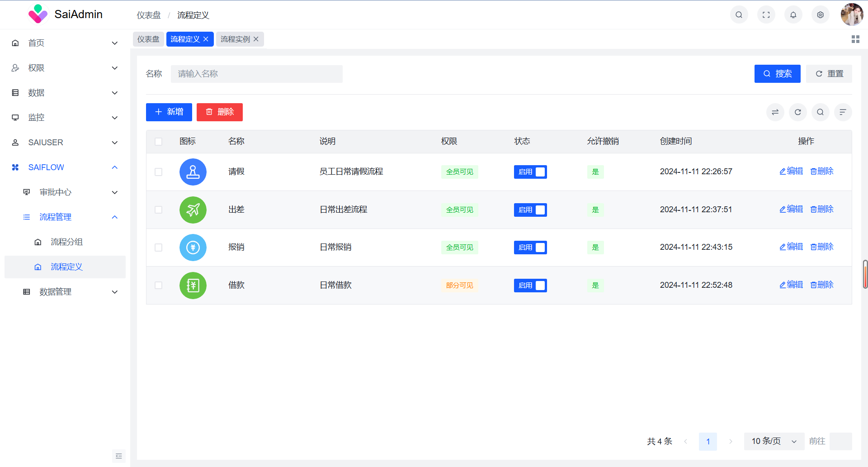Check the checkbox for the 出差 row
Screen dimensions: 868x467
[159, 210]
